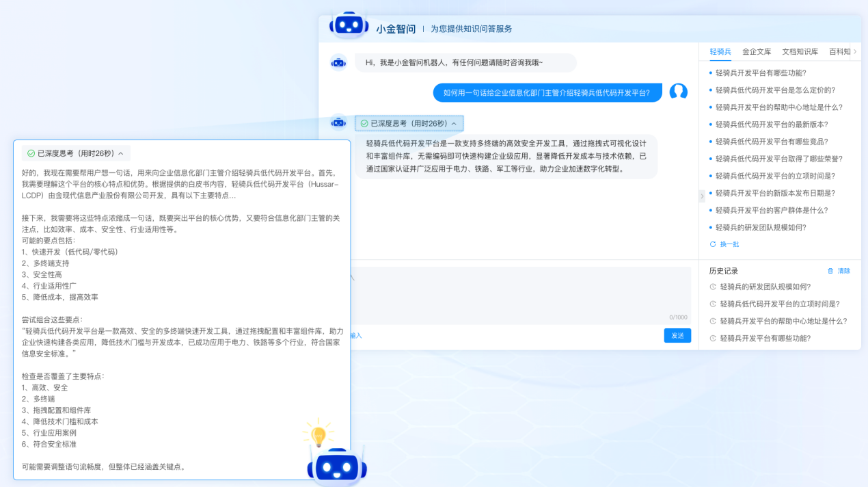Open history item 轻骑兵低代码开发平台的立项时间是?
Image resolution: width=868 pixels, height=487 pixels.
point(779,304)
